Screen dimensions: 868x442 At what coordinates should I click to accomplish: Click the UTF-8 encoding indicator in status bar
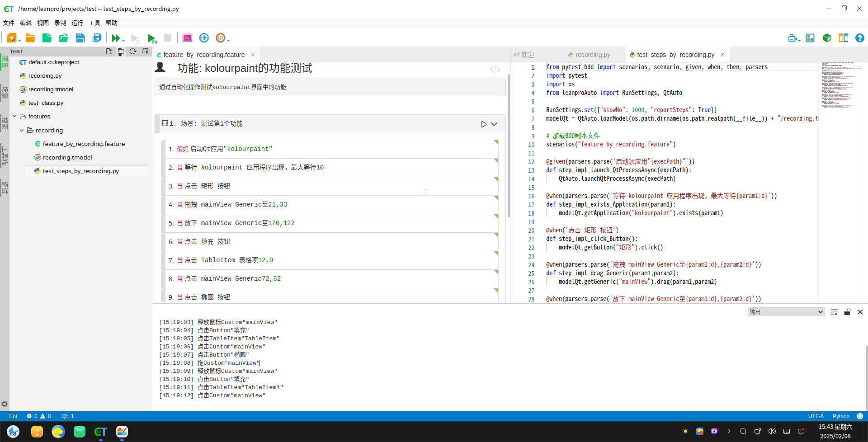[x=816, y=416]
